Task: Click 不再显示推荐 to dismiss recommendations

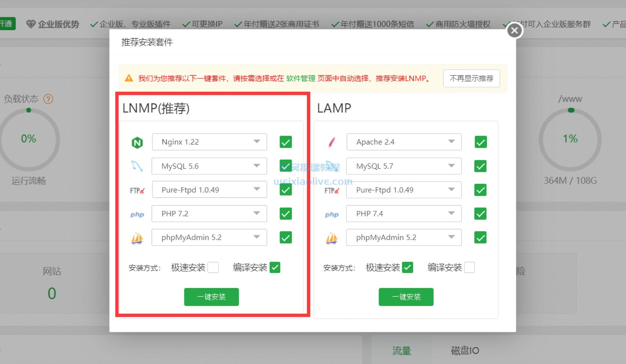Action: [x=471, y=79]
